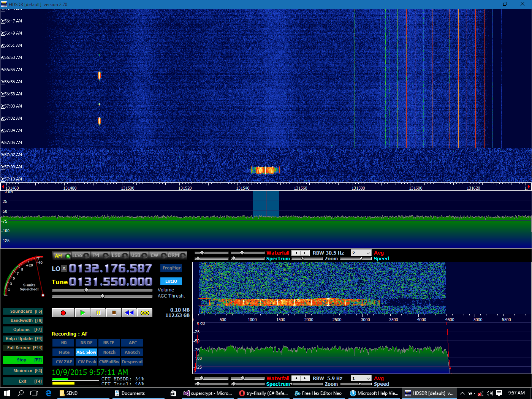Pause the playback
Screen dimensions: 532x399
coord(98,312)
